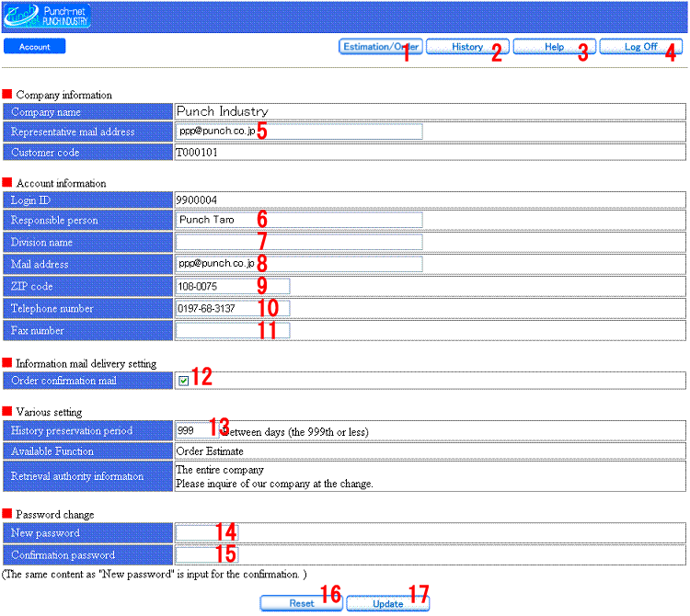The height and width of the screenshot is (616, 690).
Task: Click the account Mail address field
Action: (299, 264)
